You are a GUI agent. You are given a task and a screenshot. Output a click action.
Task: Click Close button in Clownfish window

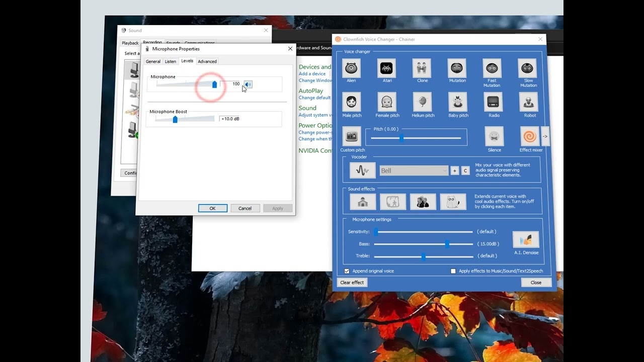536,283
